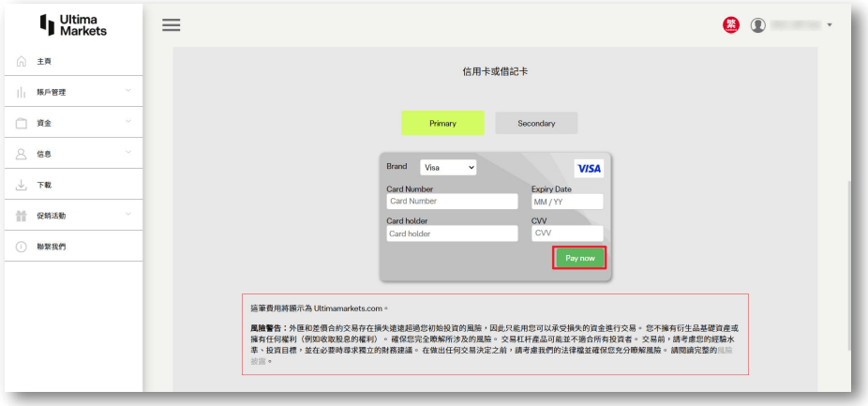
Task: Select the Secondary tab
Action: pyautogui.click(x=536, y=123)
